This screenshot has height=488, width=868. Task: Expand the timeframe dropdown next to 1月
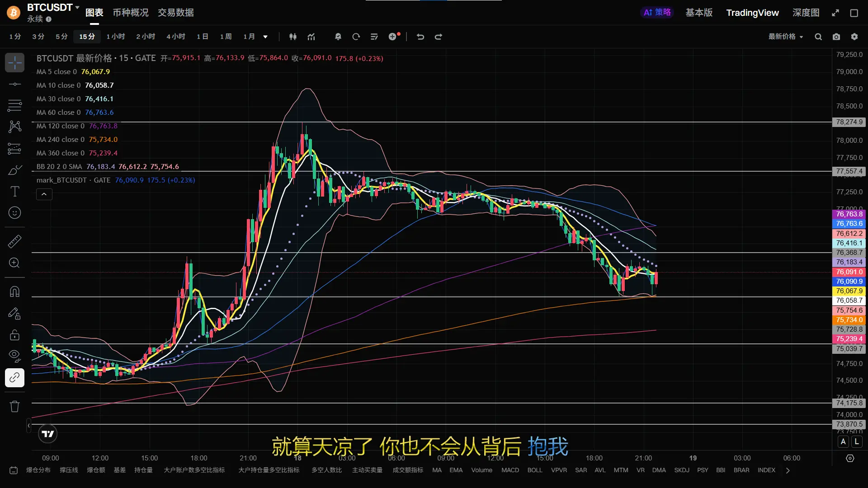[x=265, y=37]
